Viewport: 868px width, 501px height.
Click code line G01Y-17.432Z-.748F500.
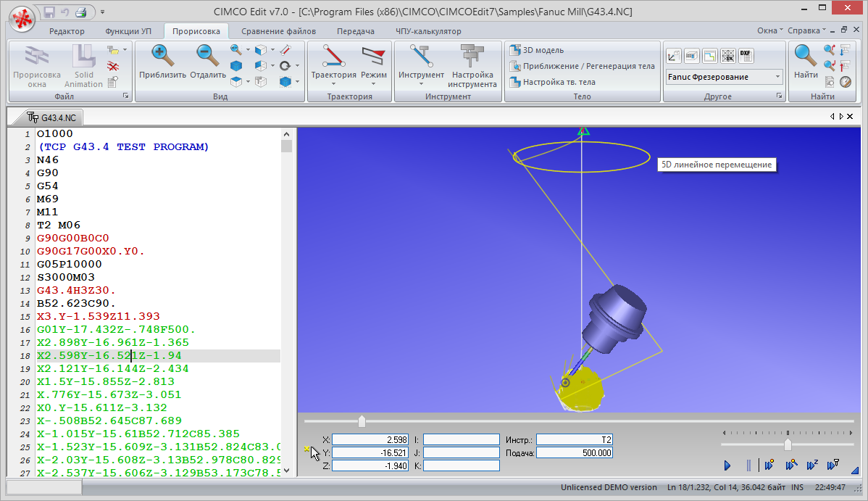tap(116, 329)
